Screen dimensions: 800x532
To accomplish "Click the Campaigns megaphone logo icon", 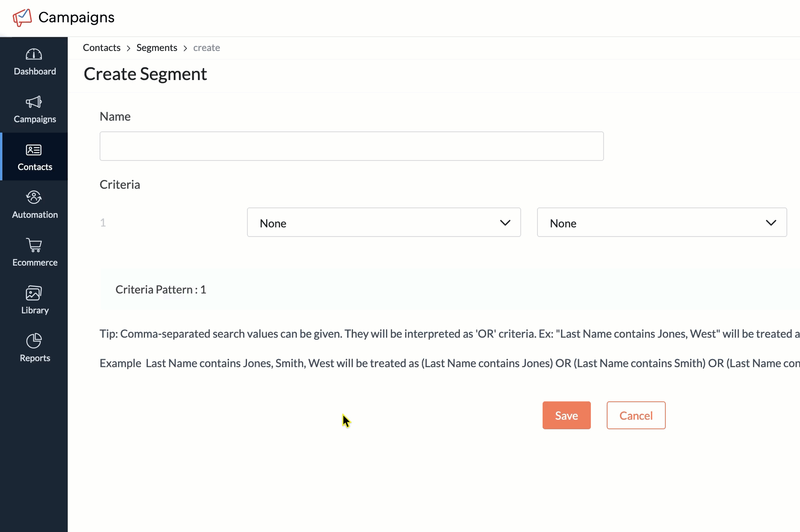I will click(x=22, y=18).
